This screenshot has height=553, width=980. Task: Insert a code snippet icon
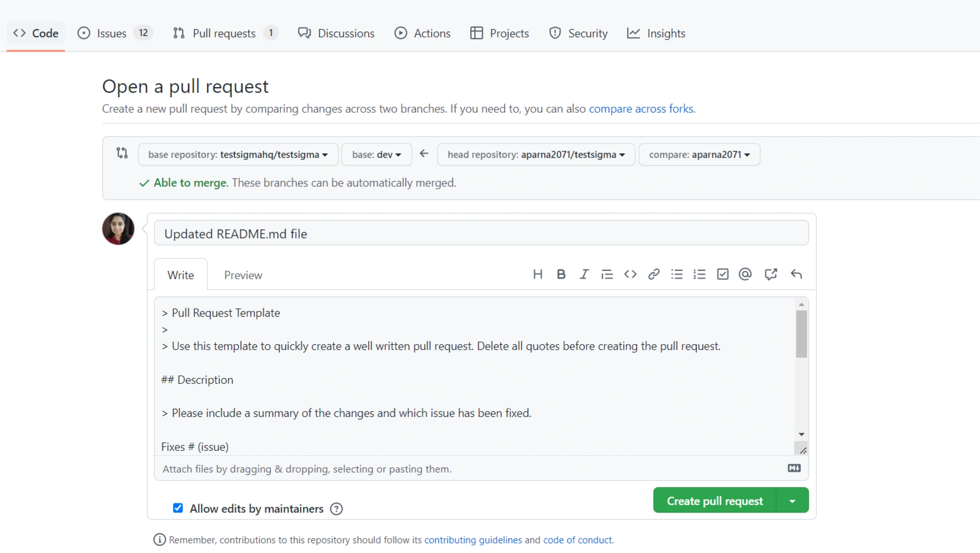630,274
